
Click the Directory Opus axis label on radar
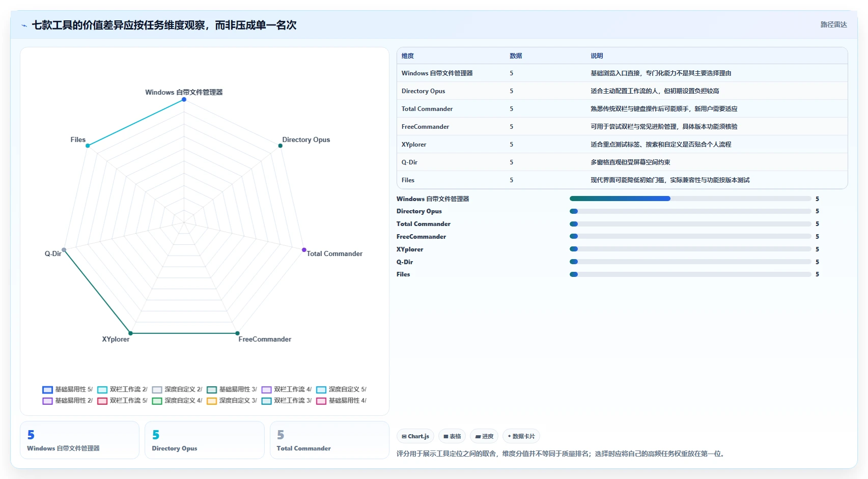tap(306, 139)
